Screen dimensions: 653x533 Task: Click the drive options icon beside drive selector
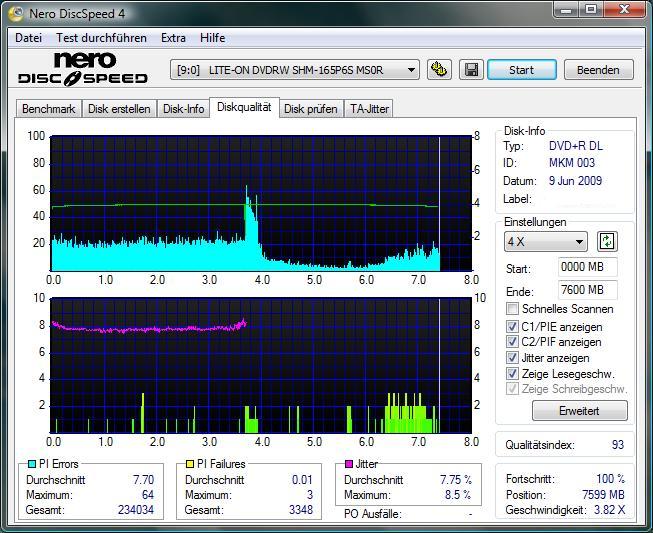pos(438,70)
